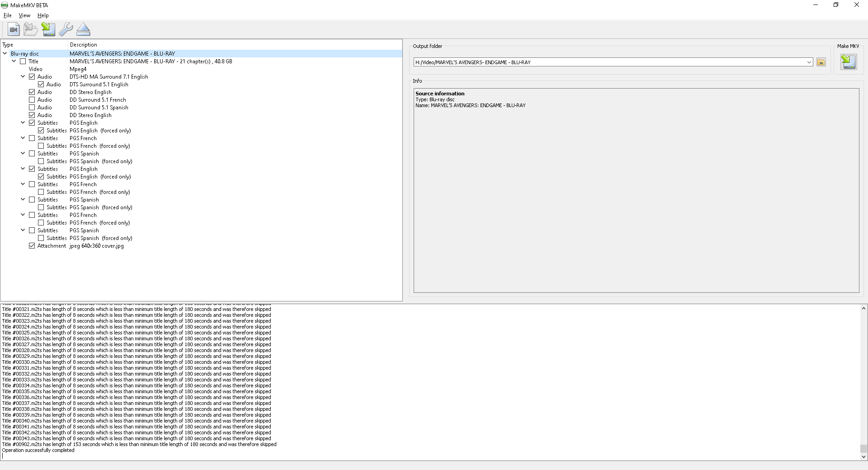Click the Eject disc toolbar icon

pos(83,29)
